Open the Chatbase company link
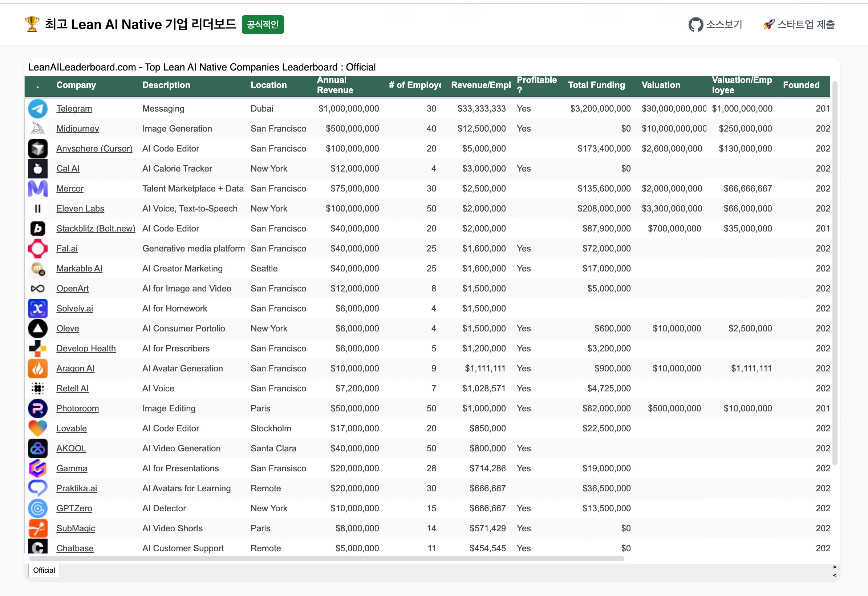868x596 pixels. point(75,548)
